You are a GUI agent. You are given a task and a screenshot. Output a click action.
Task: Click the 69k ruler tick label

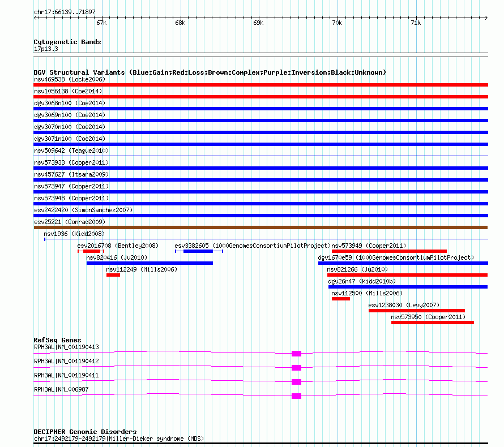pos(258,23)
